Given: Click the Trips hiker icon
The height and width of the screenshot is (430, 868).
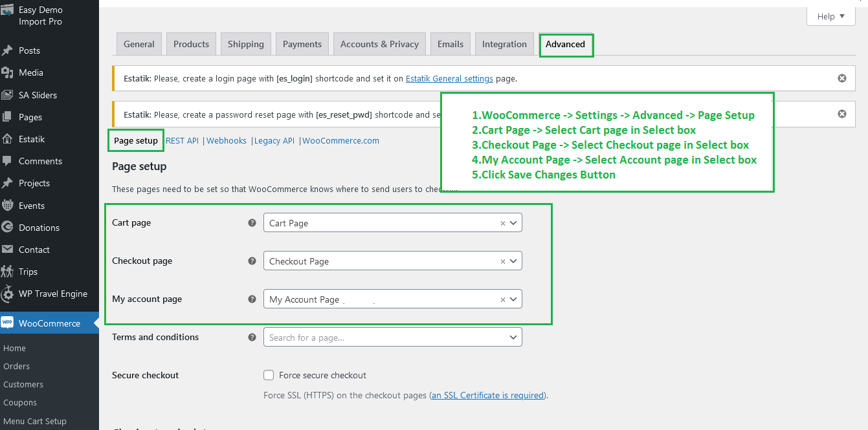Looking at the screenshot, I should (8, 272).
